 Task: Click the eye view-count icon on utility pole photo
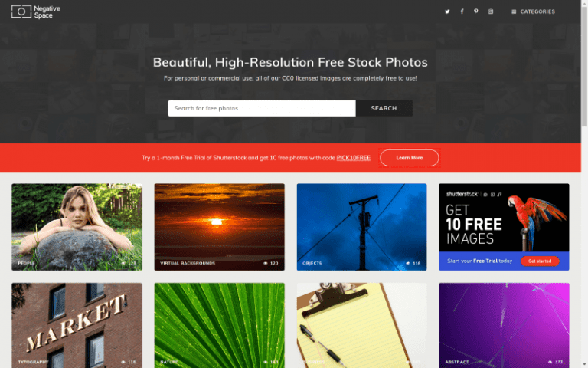(407, 263)
